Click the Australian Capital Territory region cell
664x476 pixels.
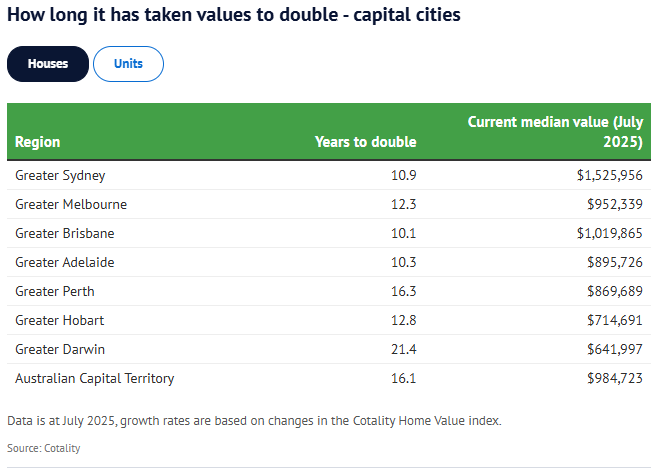click(x=95, y=378)
